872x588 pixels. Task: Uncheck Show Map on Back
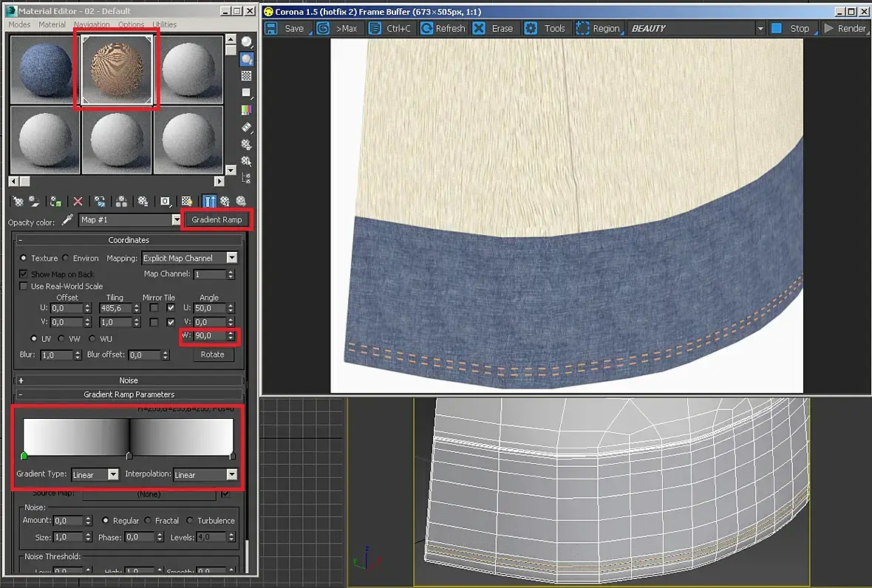(24, 274)
